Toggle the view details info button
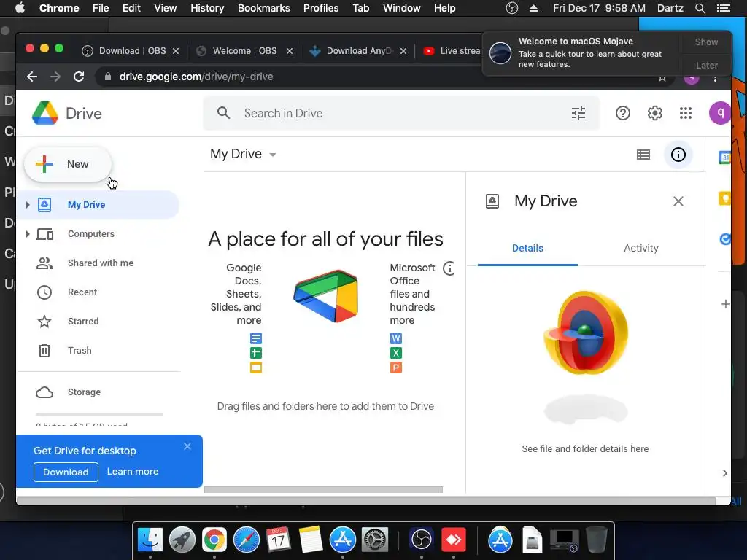 [x=678, y=155]
